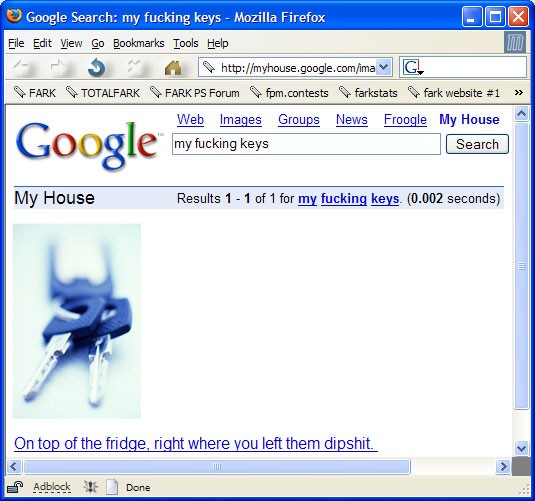Switch to the News search link
This screenshot has width=535, height=501.
[x=352, y=120]
